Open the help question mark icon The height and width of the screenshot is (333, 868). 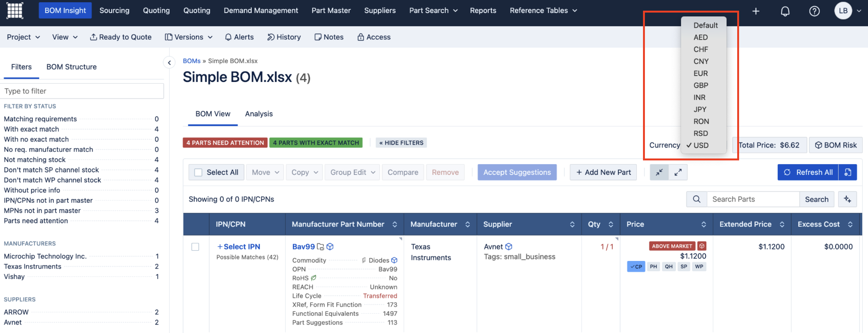pos(814,11)
